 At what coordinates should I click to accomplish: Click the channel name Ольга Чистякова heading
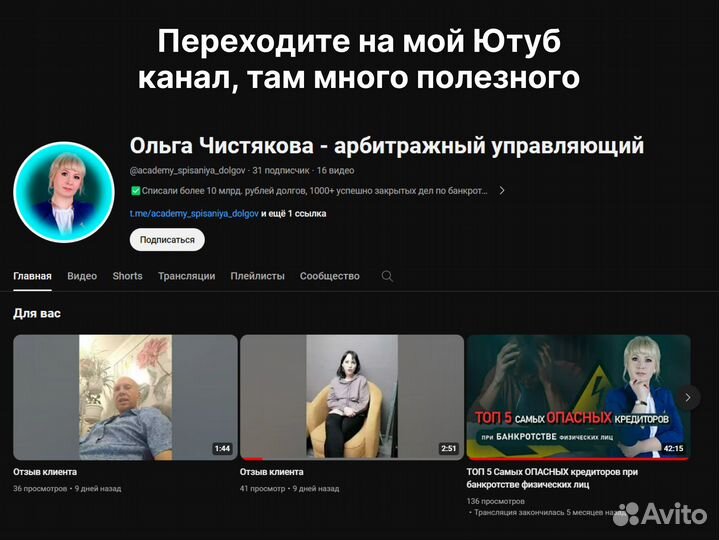click(387, 146)
